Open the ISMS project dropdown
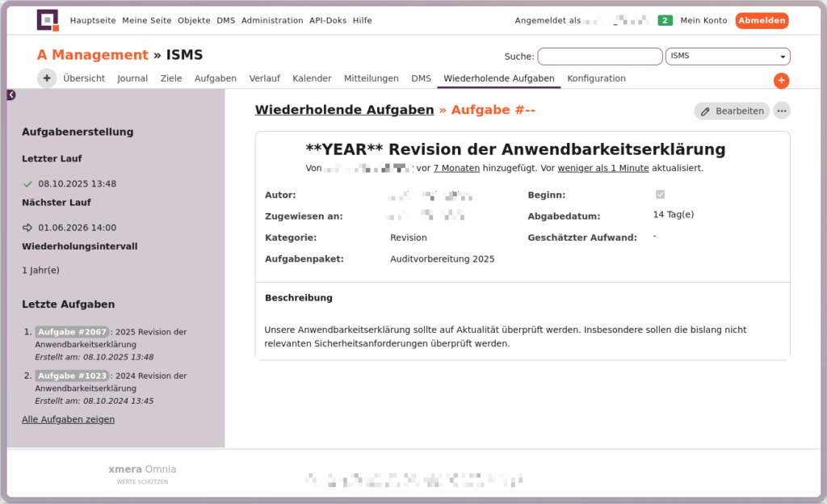The image size is (827, 504). coord(727,57)
